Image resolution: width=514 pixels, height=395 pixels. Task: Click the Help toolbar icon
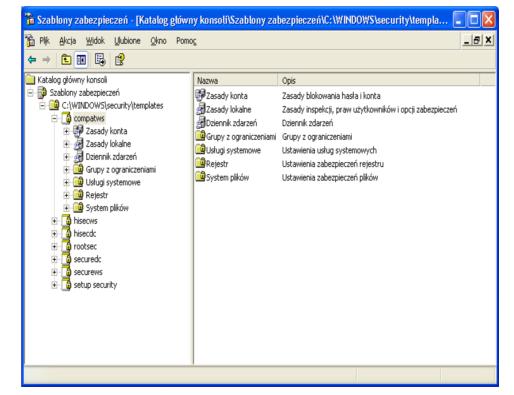[119, 60]
